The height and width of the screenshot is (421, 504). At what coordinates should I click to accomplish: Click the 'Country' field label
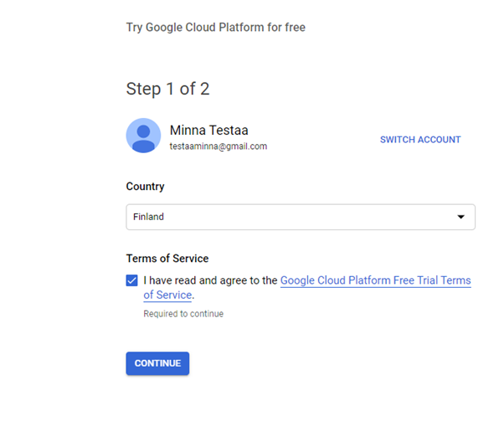click(146, 187)
